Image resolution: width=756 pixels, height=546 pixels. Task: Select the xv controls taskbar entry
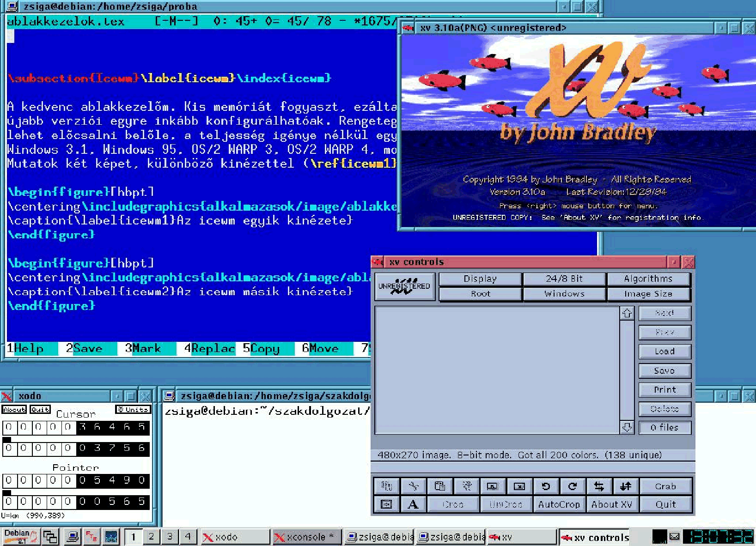(x=594, y=537)
